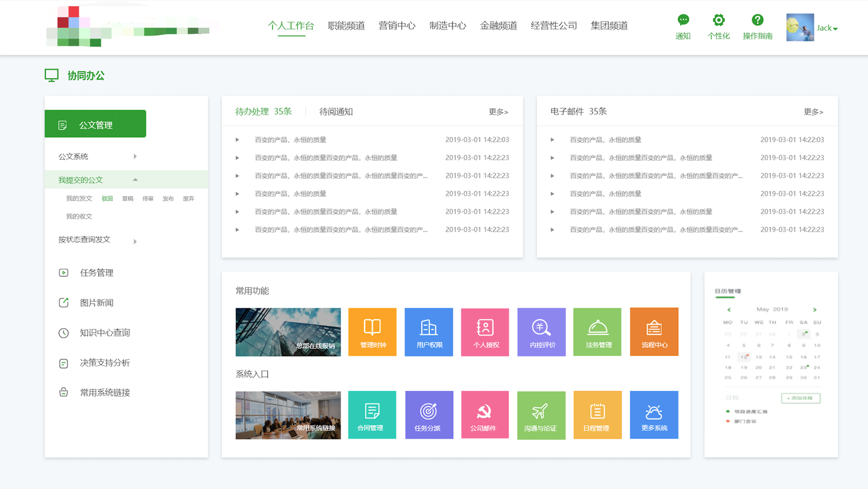Open the 更多系统 tile
This screenshot has height=489, width=868.
click(x=654, y=415)
